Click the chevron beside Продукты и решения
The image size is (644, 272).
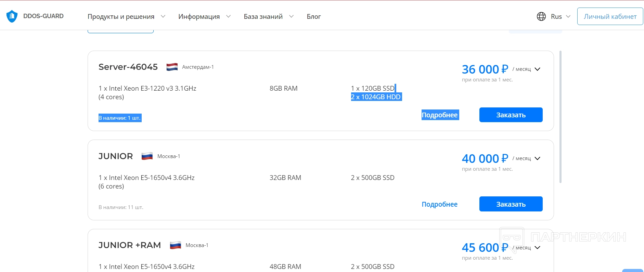pos(163,16)
